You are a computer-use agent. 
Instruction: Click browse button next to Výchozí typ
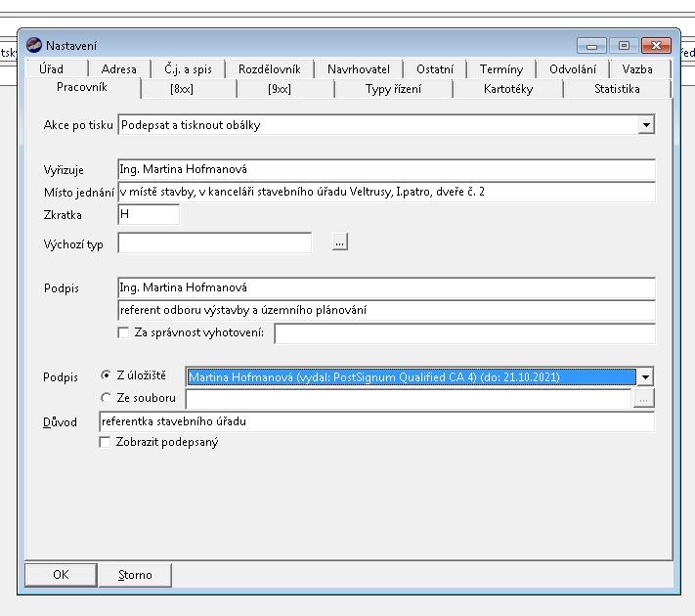[339, 242]
